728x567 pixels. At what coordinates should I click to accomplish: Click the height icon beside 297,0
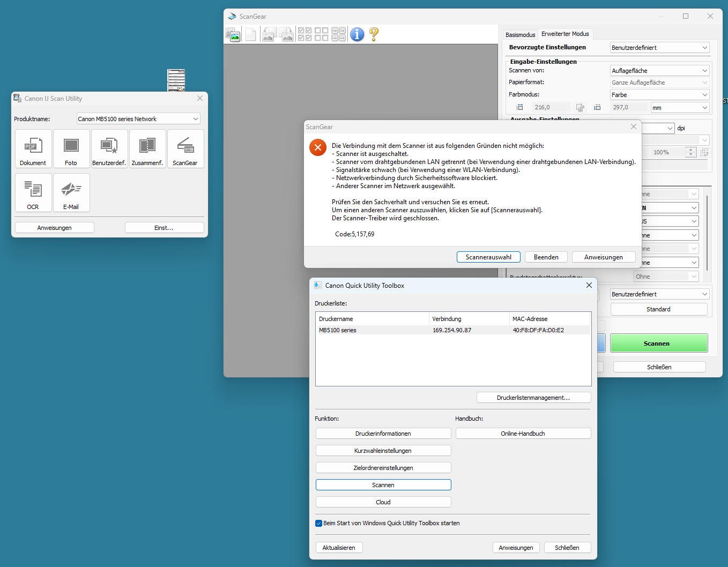(597, 108)
